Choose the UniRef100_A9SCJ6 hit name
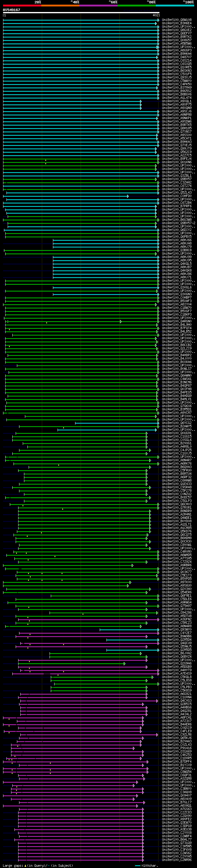The width and height of the screenshot is (197, 868). tap(176, 111)
